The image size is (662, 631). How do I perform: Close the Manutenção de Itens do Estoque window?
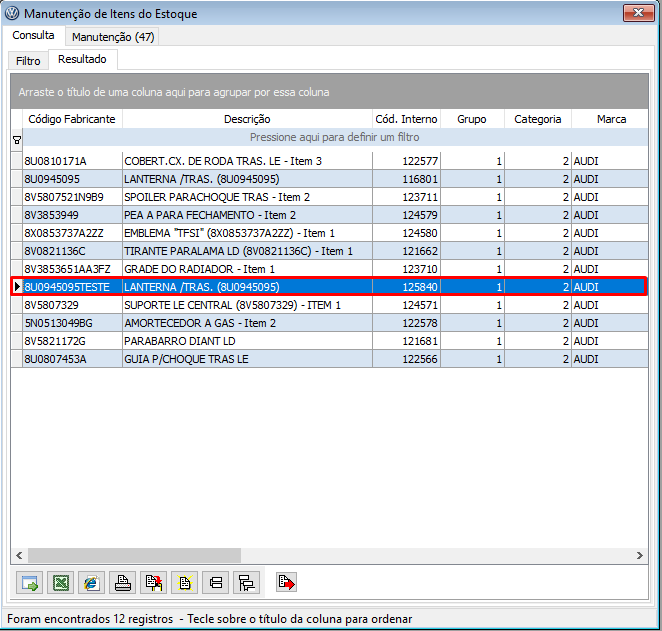click(638, 13)
